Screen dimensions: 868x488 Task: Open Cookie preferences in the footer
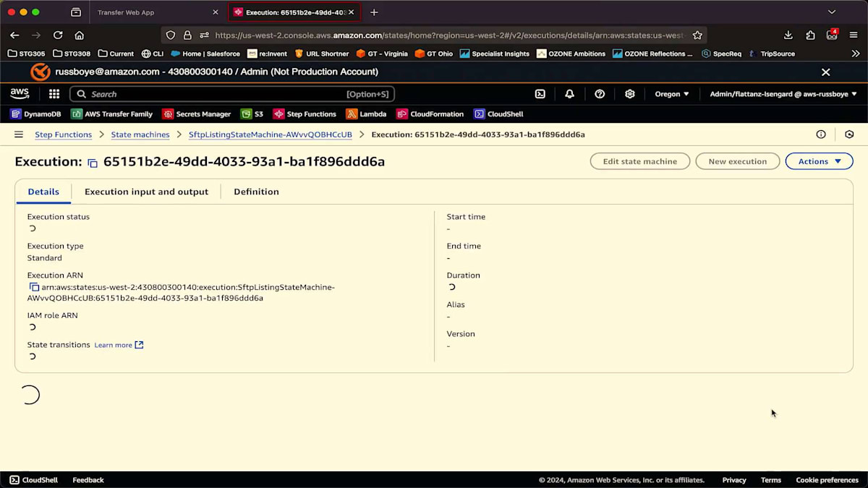click(827, 480)
